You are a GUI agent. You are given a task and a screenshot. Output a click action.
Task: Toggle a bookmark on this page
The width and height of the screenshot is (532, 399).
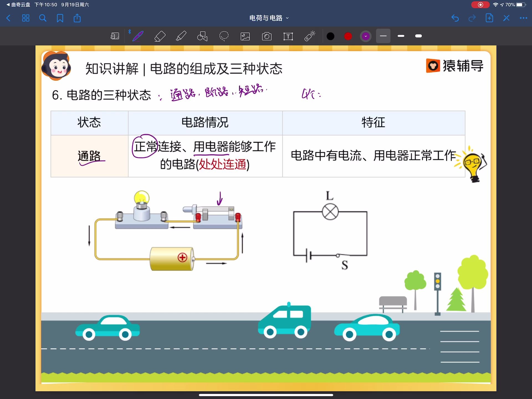tap(60, 18)
